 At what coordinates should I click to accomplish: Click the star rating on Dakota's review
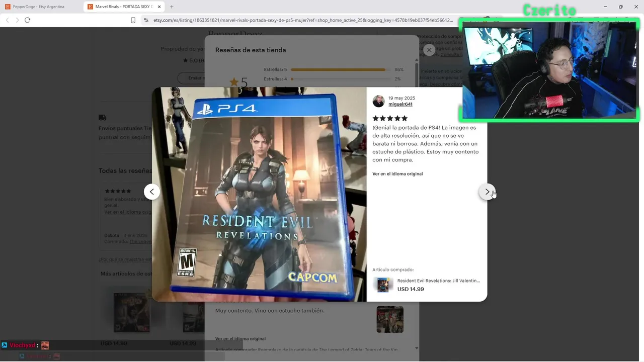pyautogui.click(x=118, y=191)
